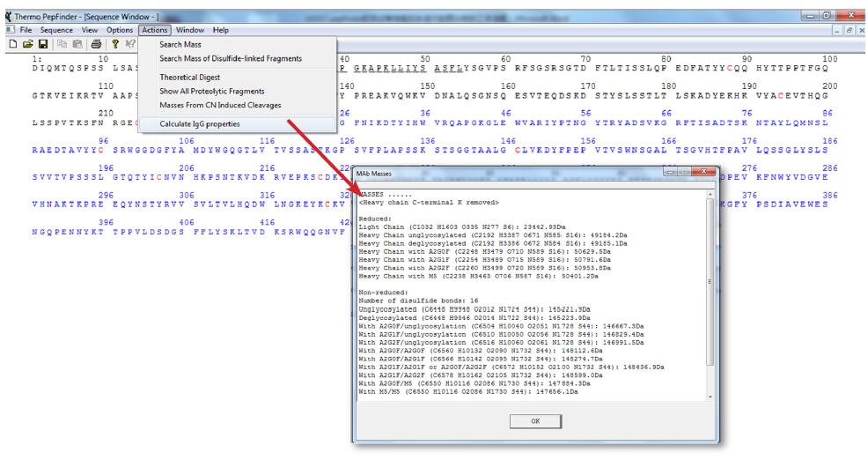The height and width of the screenshot is (460, 868).
Task: Click the context help arrow-question icon
Action: tap(130, 44)
